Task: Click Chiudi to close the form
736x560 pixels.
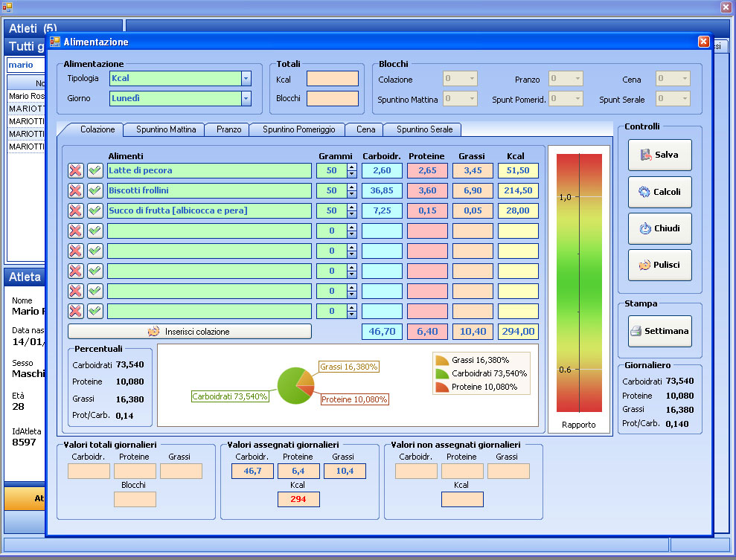Action: tap(659, 228)
